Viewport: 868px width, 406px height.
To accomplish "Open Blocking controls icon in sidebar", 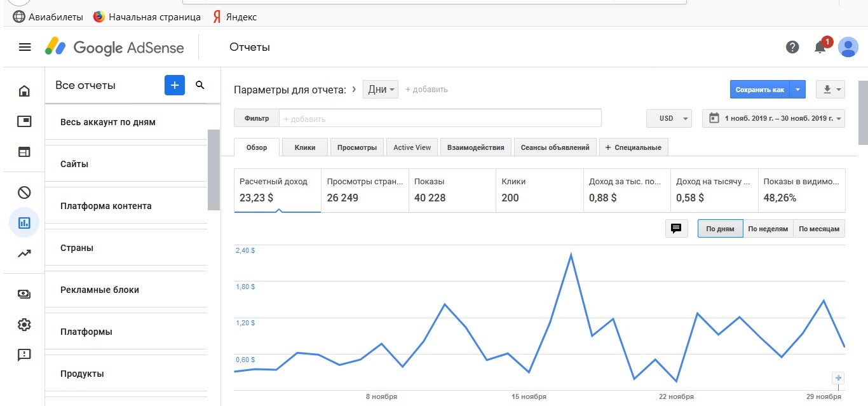I will (24, 193).
